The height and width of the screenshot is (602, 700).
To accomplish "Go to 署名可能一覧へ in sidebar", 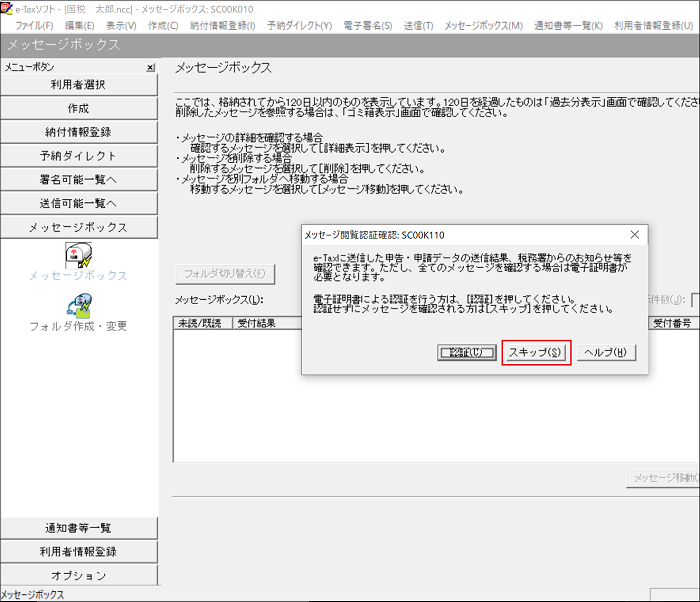I will click(x=79, y=180).
